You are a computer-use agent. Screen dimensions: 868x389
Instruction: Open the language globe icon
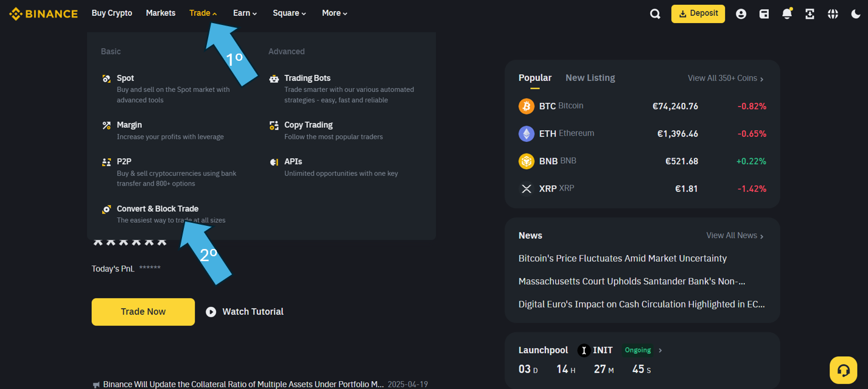point(833,14)
